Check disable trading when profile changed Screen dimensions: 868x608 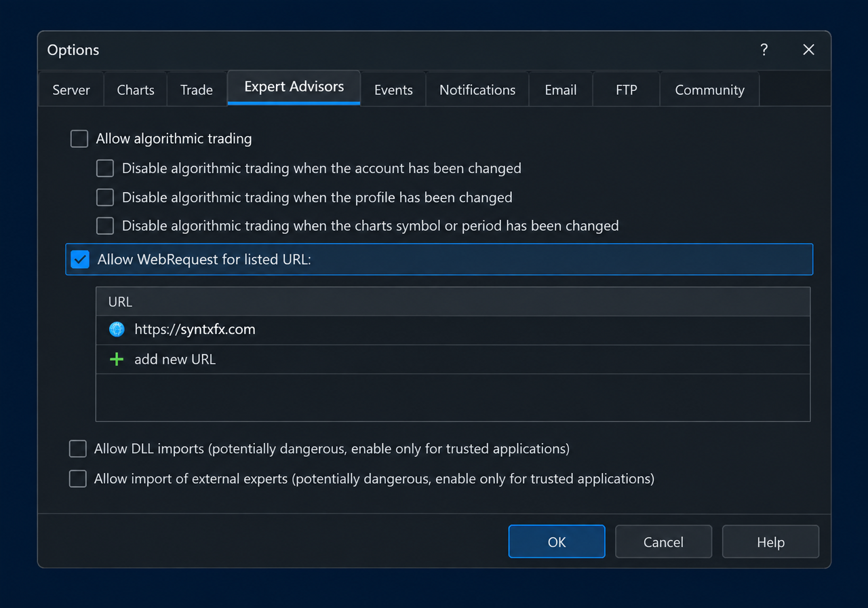tap(105, 197)
